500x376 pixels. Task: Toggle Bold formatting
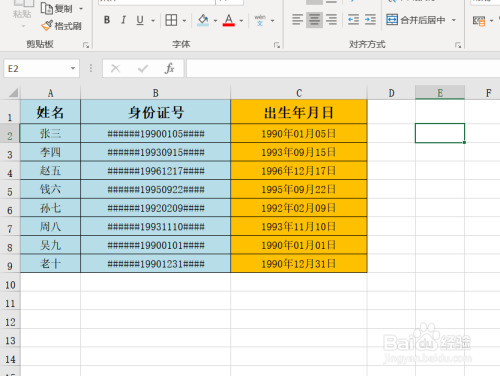click(107, 20)
